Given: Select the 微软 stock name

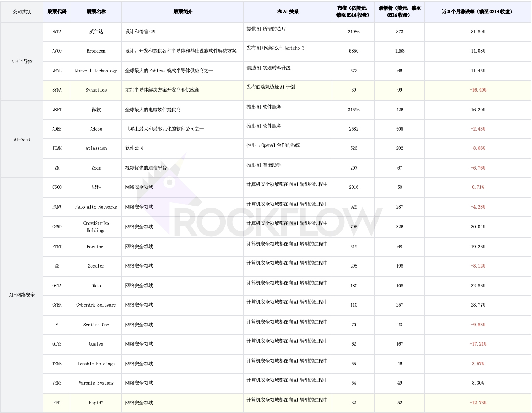Looking at the screenshot, I should coord(96,110).
